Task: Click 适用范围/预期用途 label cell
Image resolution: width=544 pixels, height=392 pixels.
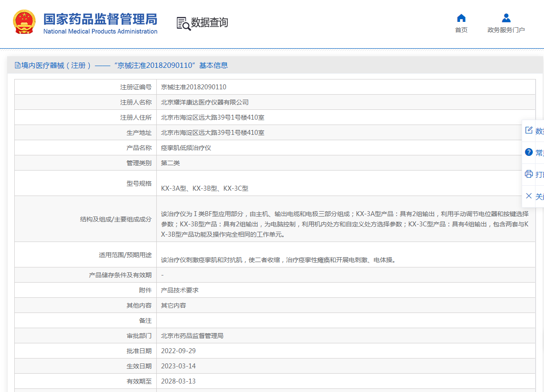Action: [86, 254]
